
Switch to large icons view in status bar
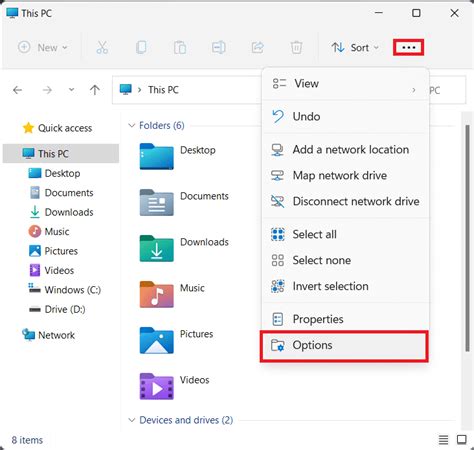click(462, 440)
